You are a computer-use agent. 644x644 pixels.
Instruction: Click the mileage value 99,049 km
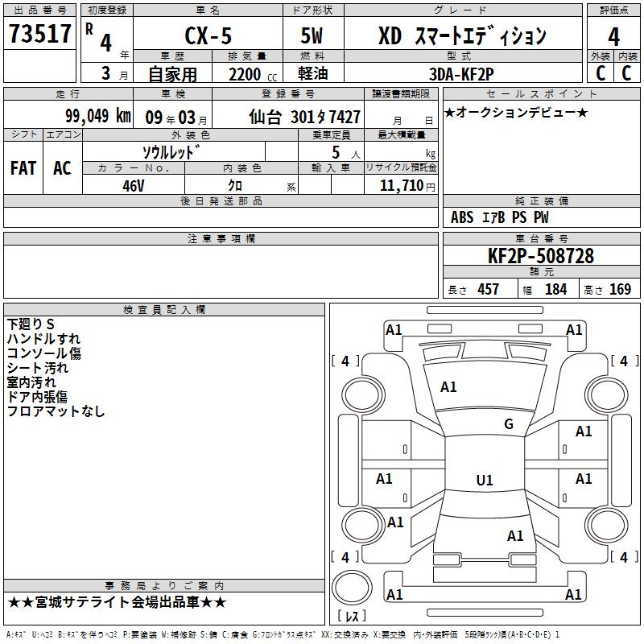pyautogui.click(x=97, y=115)
